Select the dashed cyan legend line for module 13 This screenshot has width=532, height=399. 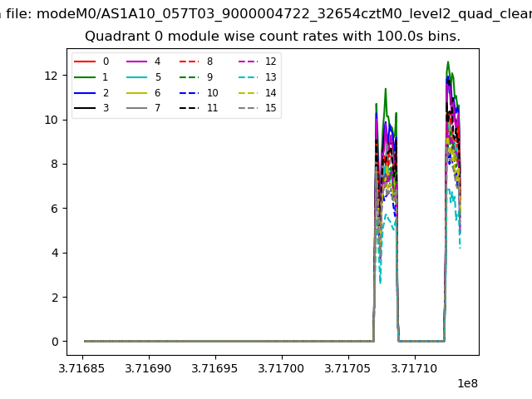pos(249,77)
